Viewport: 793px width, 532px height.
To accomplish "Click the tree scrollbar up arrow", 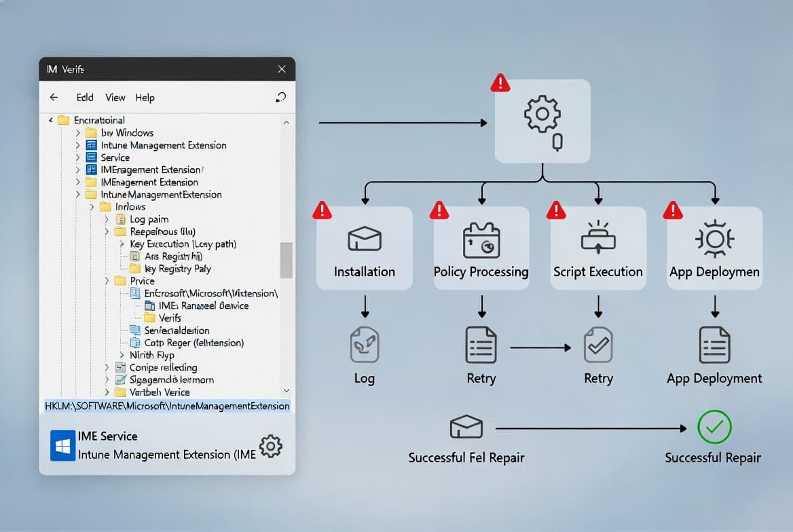I will pos(287,122).
